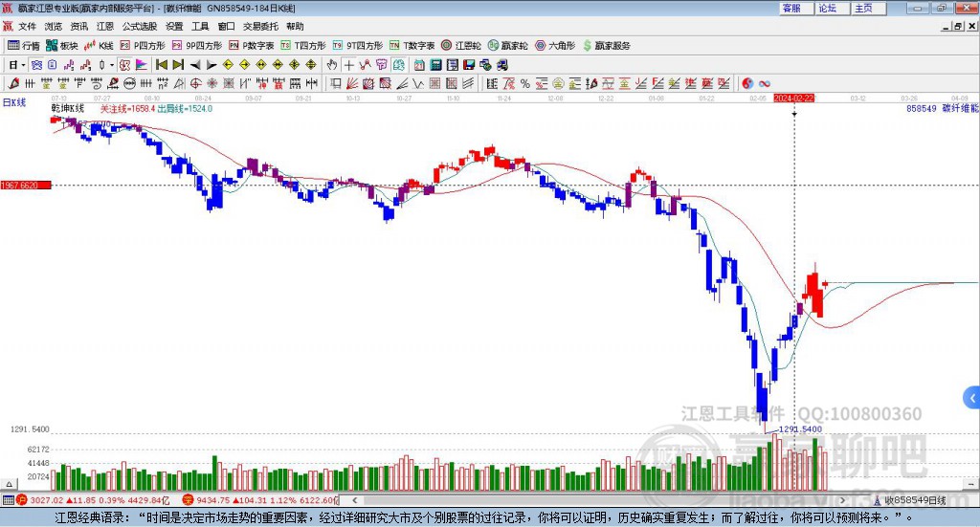Image resolution: width=980 pixels, height=527 pixels.
Task: Open the 公式选股 menu
Action: pos(140,26)
